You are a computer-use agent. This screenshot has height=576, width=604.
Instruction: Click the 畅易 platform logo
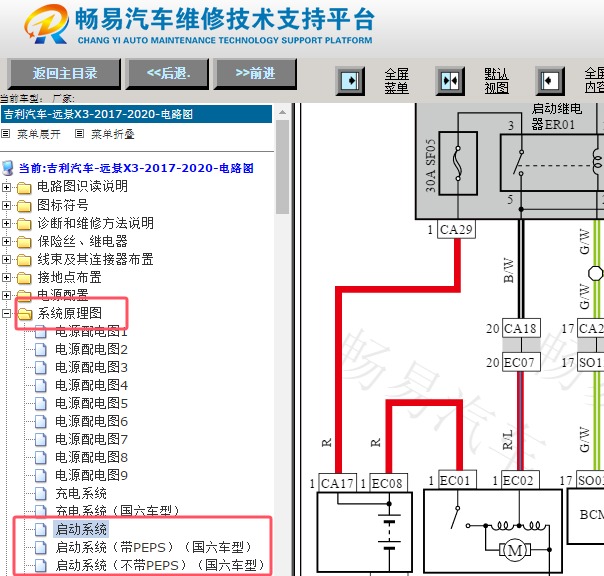pyautogui.click(x=47, y=24)
